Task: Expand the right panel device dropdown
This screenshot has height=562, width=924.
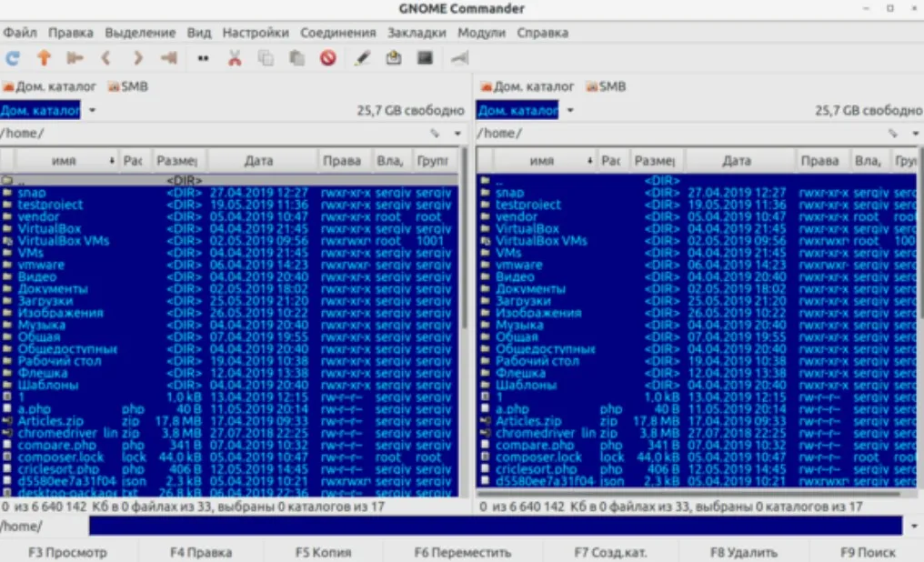Action: tap(570, 110)
